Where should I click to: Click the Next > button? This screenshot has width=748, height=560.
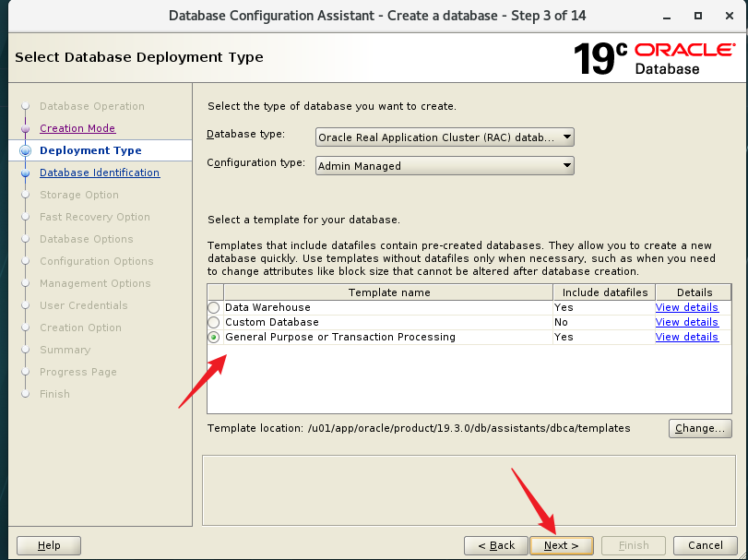click(562, 545)
